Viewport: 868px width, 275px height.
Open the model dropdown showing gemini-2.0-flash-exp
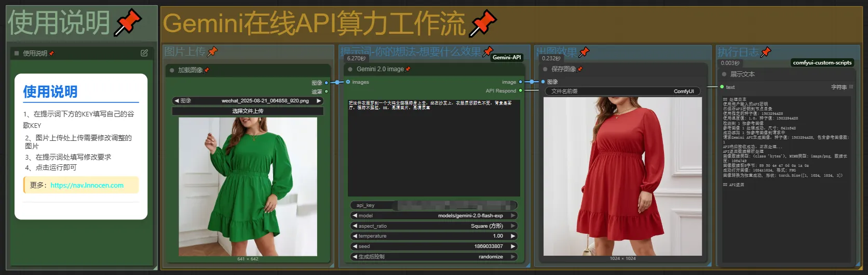(433, 216)
